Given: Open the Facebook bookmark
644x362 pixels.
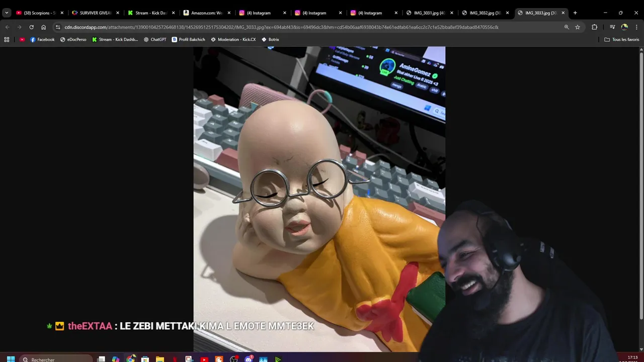Looking at the screenshot, I should coord(42,39).
